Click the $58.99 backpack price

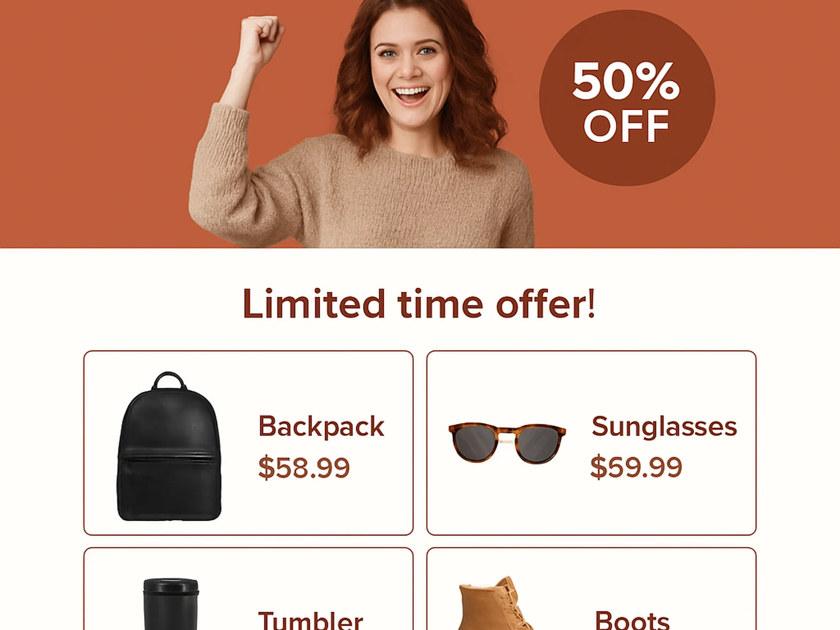304,467
